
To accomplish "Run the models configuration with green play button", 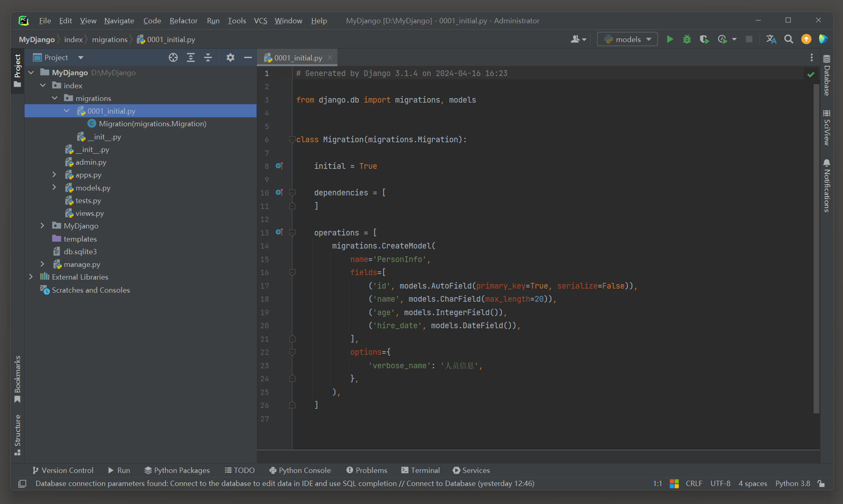I will pyautogui.click(x=670, y=39).
